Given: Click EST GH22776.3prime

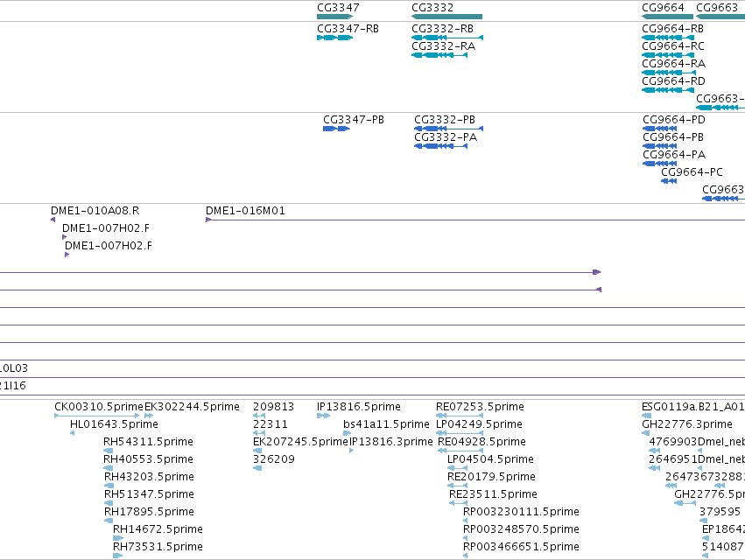Looking at the screenshot, I should pos(687,424).
